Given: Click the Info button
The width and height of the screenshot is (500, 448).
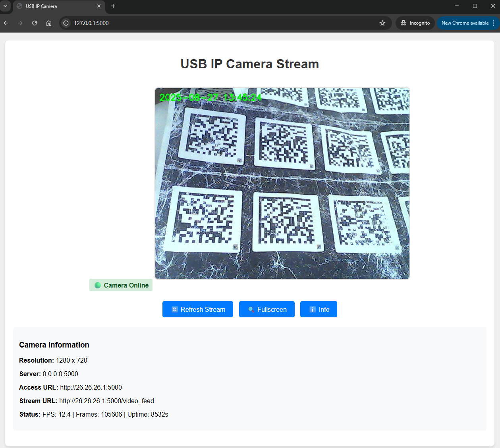Looking at the screenshot, I should (319, 309).
